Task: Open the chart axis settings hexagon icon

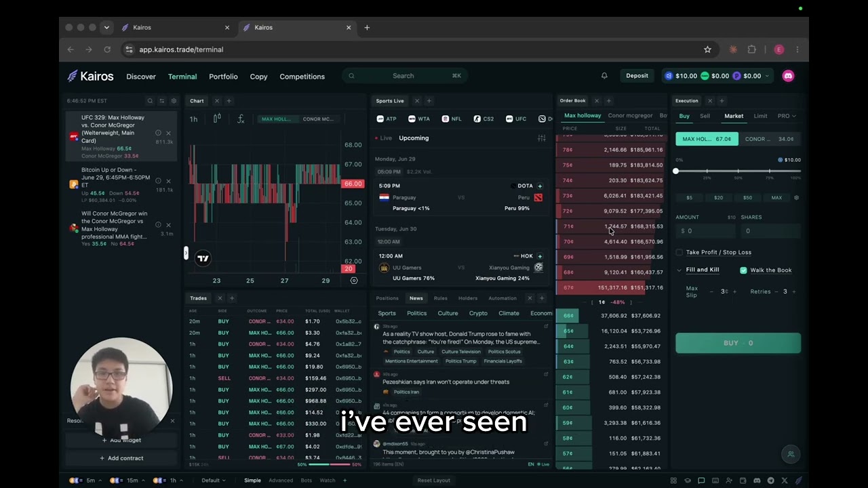Action: coord(353,280)
